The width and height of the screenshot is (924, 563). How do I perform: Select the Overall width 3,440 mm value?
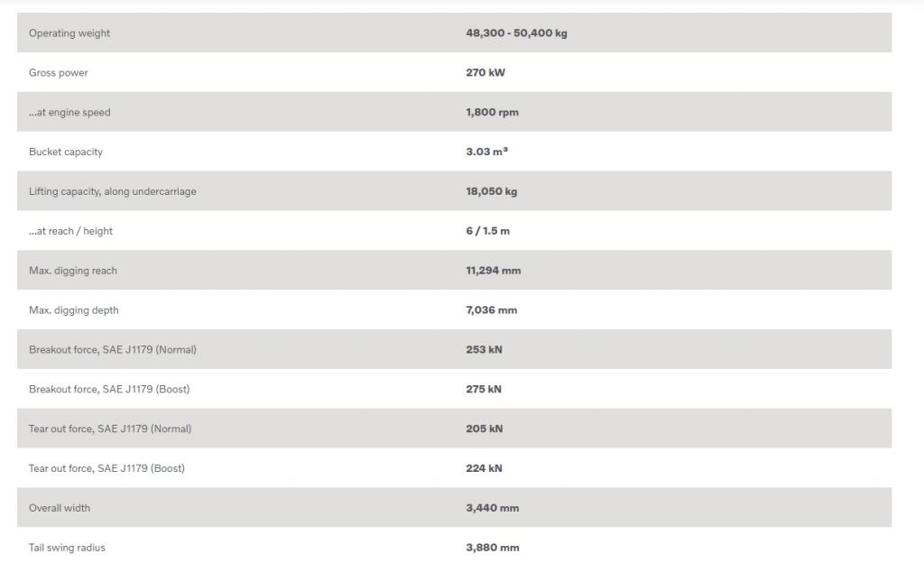pos(492,508)
